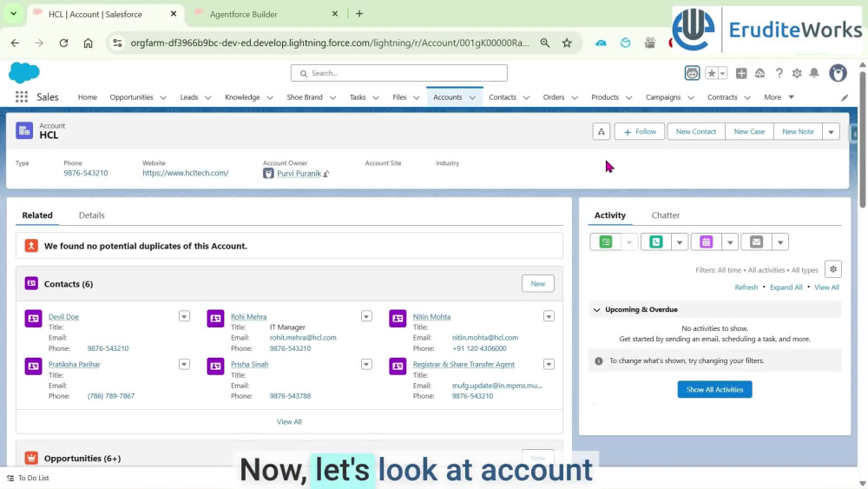Open the Setup gear icon
The image size is (868, 489).
[797, 73]
